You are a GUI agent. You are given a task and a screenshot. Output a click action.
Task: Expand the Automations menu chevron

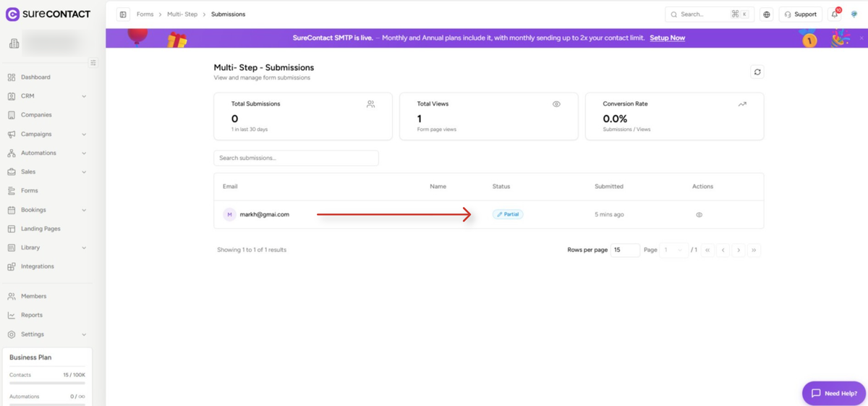pyautogui.click(x=84, y=153)
